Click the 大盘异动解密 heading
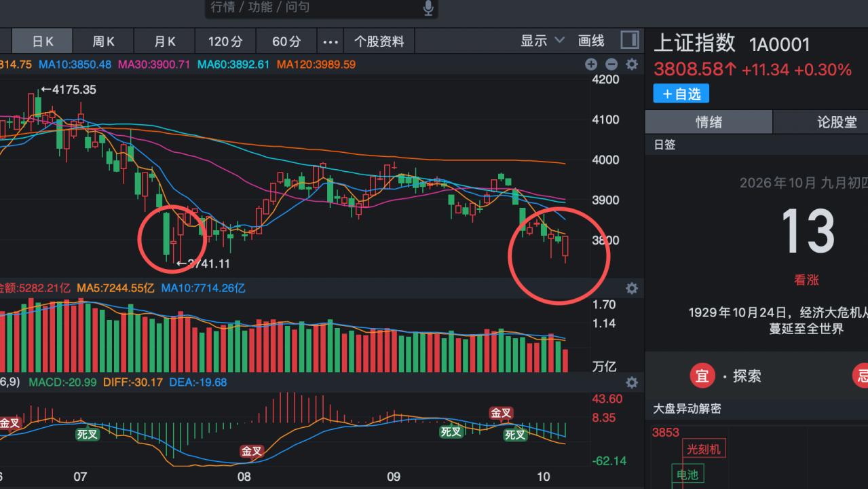 coord(687,409)
